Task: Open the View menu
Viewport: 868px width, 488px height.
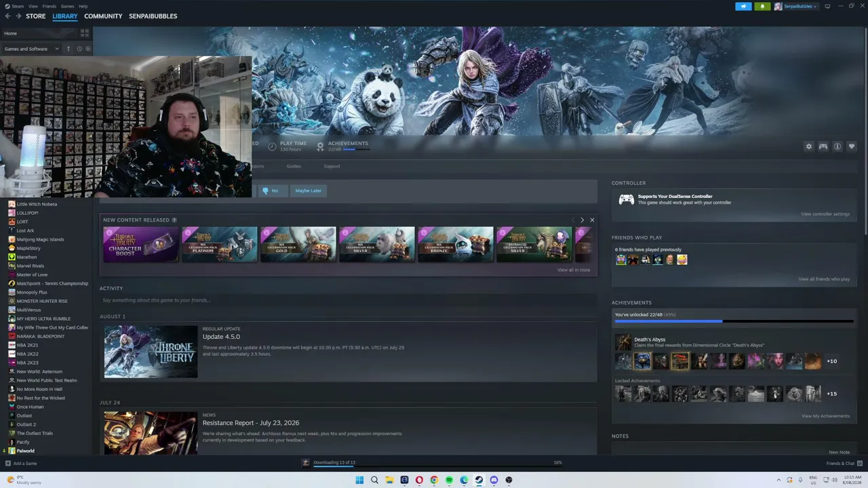Action: point(33,6)
